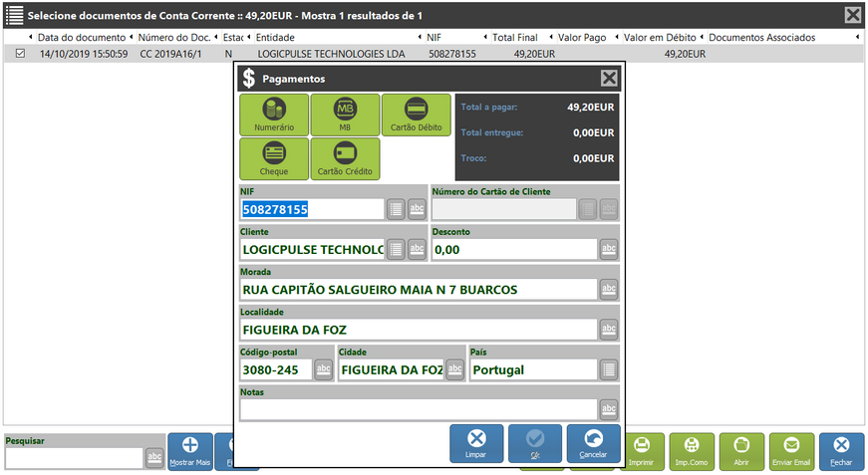Open virtual keyboard for Morada field
Image resolution: width=868 pixels, height=475 pixels.
pyautogui.click(x=609, y=290)
